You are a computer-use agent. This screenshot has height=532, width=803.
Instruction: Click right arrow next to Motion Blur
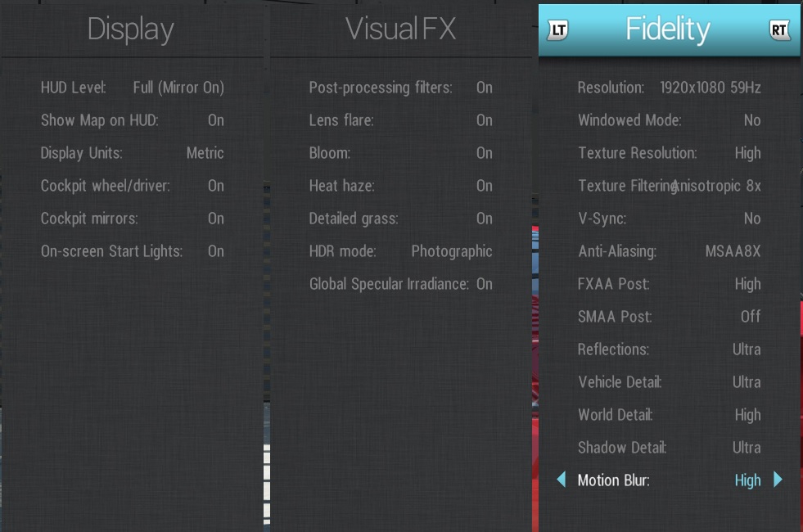[778, 480]
